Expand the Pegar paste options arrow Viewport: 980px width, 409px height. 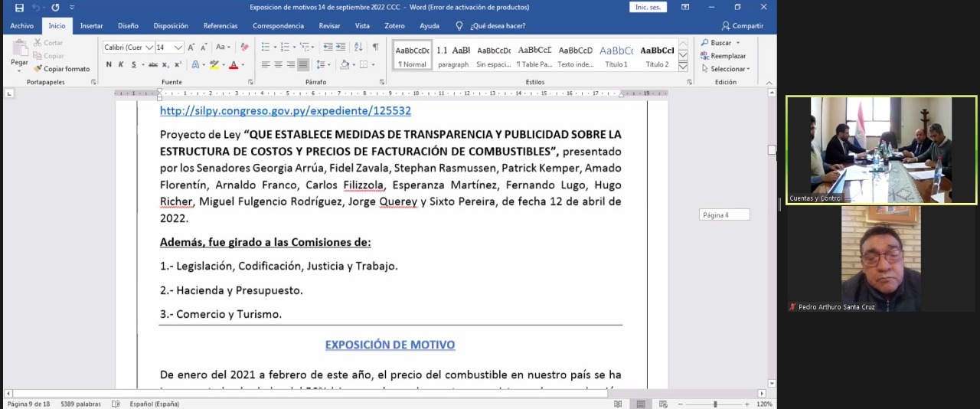click(x=19, y=70)
